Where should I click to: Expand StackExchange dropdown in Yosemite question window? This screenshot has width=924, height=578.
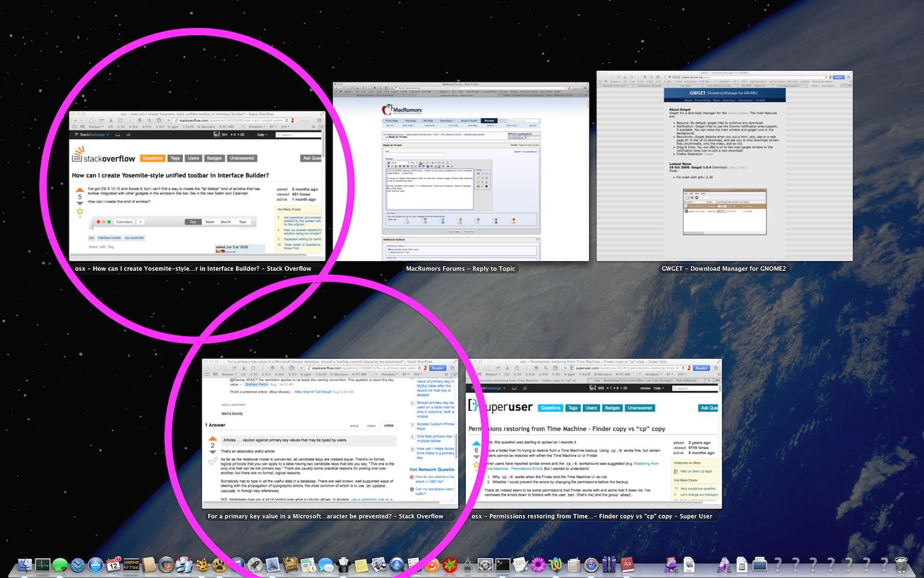tap(92, 135)
